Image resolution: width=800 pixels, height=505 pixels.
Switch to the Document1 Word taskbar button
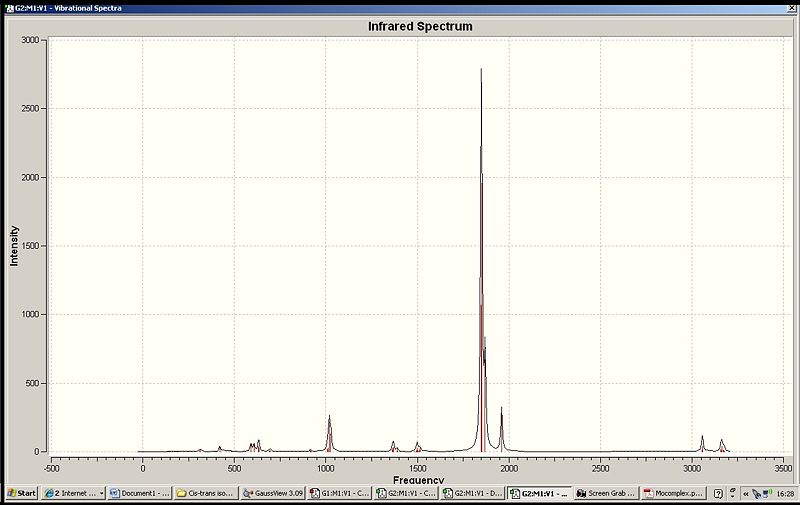click(139, 493)
